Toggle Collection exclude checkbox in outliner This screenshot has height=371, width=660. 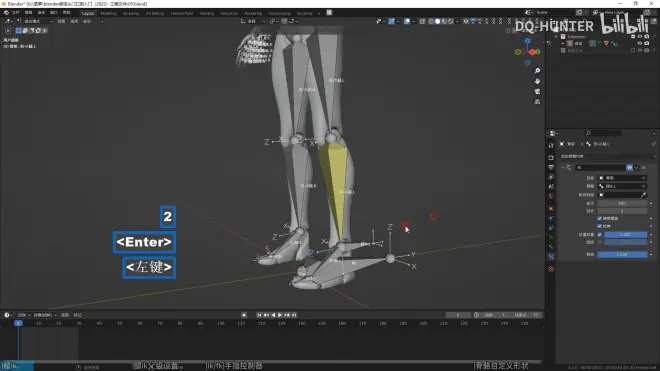[x=633, y=37]
